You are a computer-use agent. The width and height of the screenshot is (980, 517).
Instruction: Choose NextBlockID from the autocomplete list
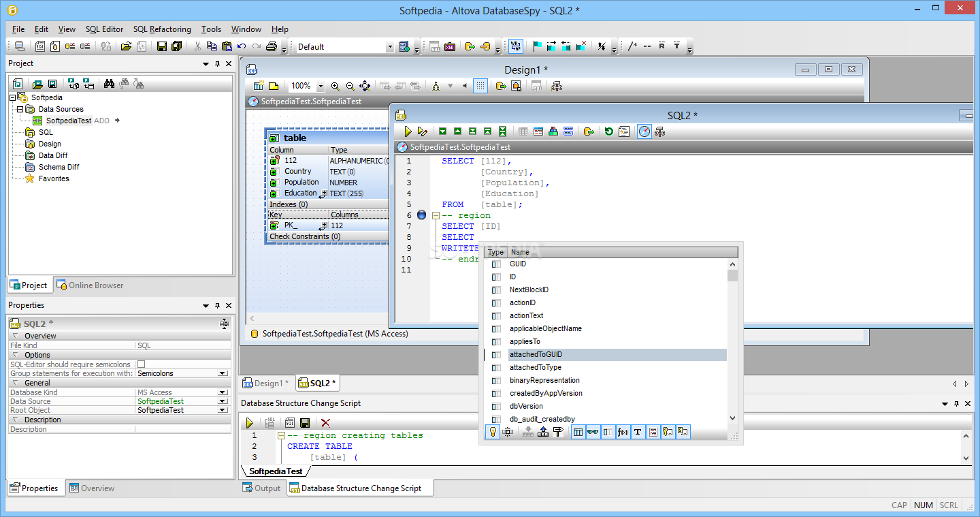coord(529,289)
